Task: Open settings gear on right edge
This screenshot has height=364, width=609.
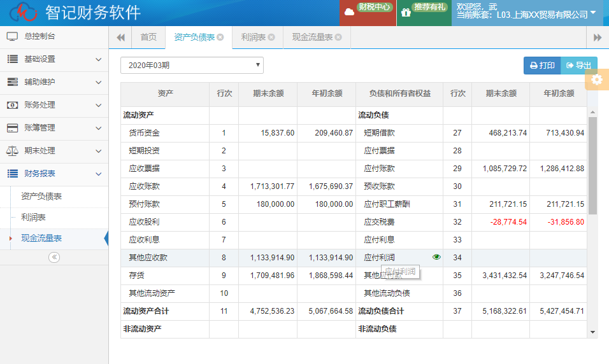Action: [x=597, y=80]
